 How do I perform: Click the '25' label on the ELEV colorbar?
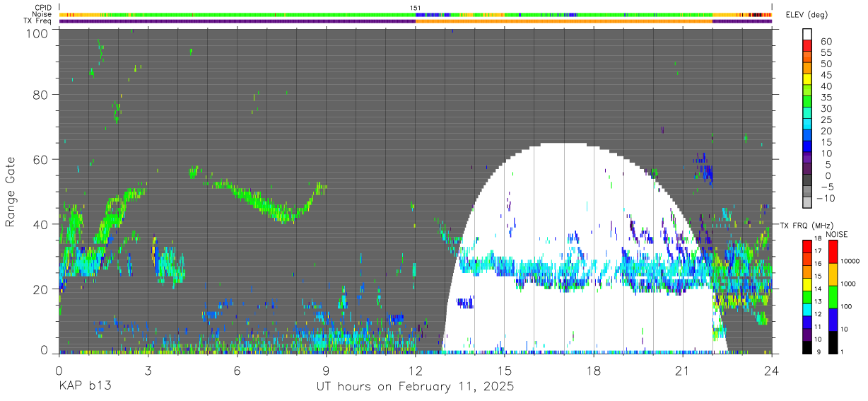point(825,120)
